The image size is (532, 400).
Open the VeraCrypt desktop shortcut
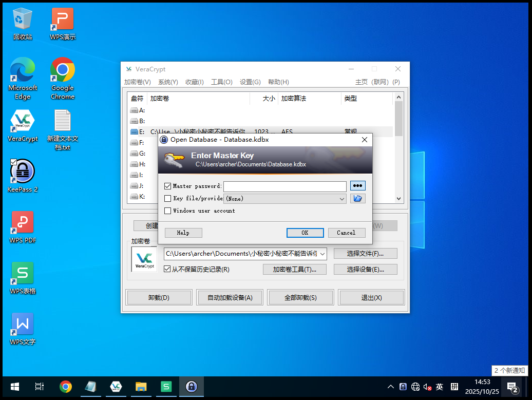[23, 126]
